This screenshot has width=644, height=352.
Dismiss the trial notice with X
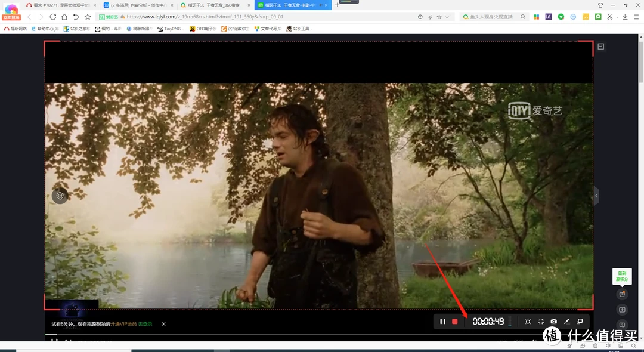pyautogui.click(x=163, y=324)
